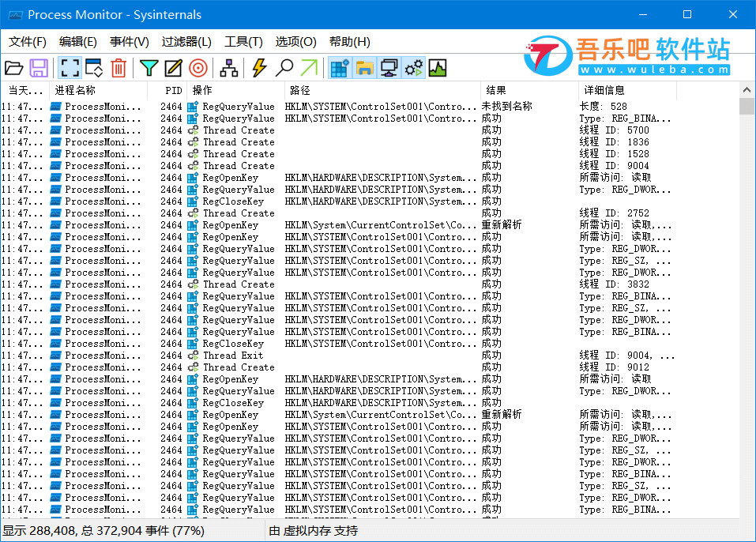Click the Process Monitor title bar app icon
The height and width of the screenshot is (542, 756).
tap(16, 15)
